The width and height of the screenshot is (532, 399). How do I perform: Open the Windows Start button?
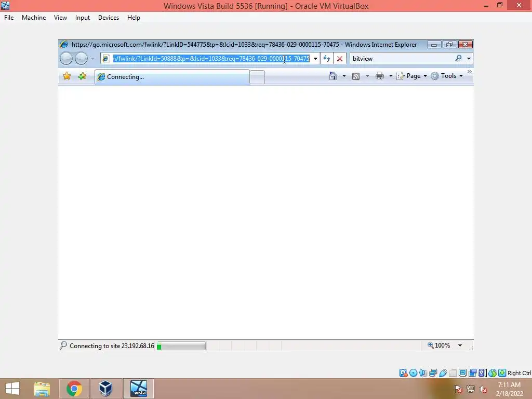[x=12, y=389]
